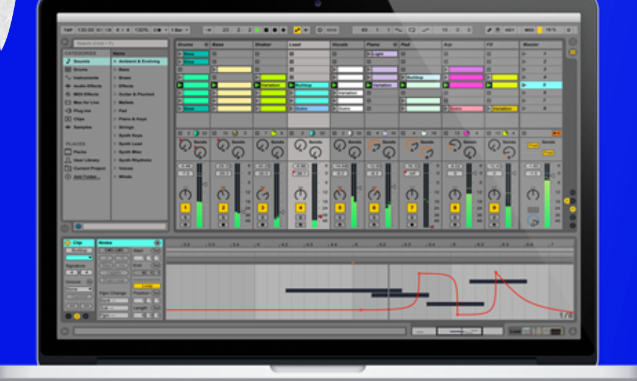This screenshot has width=637, height=381.
Task: Click the TAP tempo button
Action: (68, 30)
